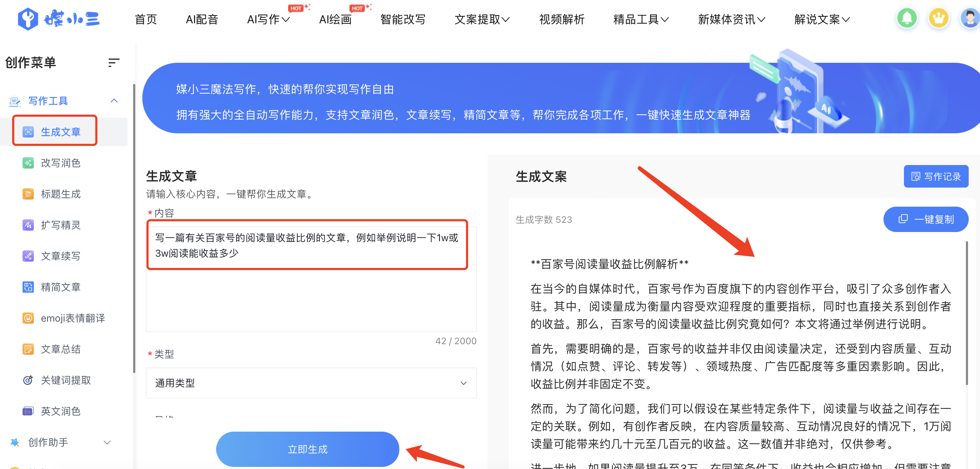Expand the 精品工具 dropdown menu
The image size is (980, 469).
pos(665,19)
